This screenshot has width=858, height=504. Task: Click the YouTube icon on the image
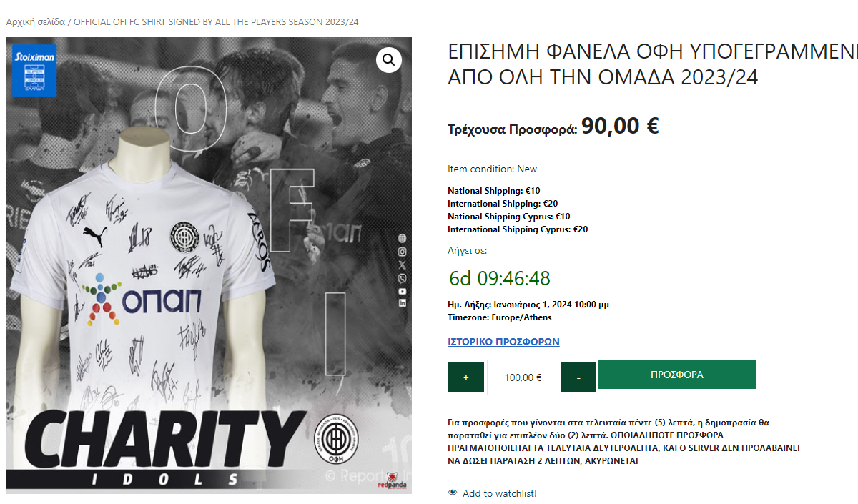(x=403, y=291)
